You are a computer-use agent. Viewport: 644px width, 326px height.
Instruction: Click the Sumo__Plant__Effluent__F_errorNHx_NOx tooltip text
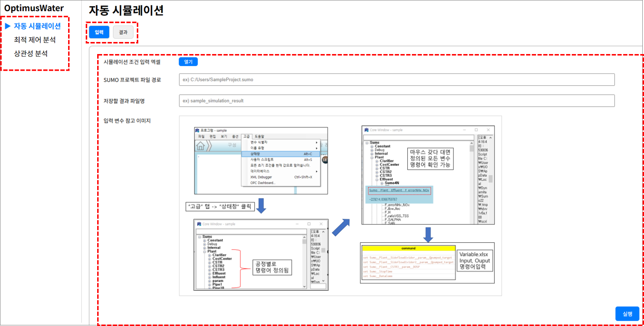399,190
